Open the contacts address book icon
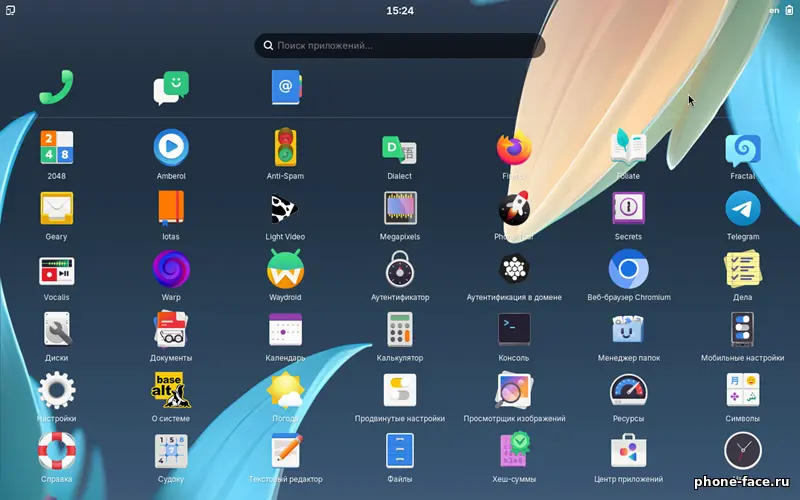800x500 pixels. (285, 87)
